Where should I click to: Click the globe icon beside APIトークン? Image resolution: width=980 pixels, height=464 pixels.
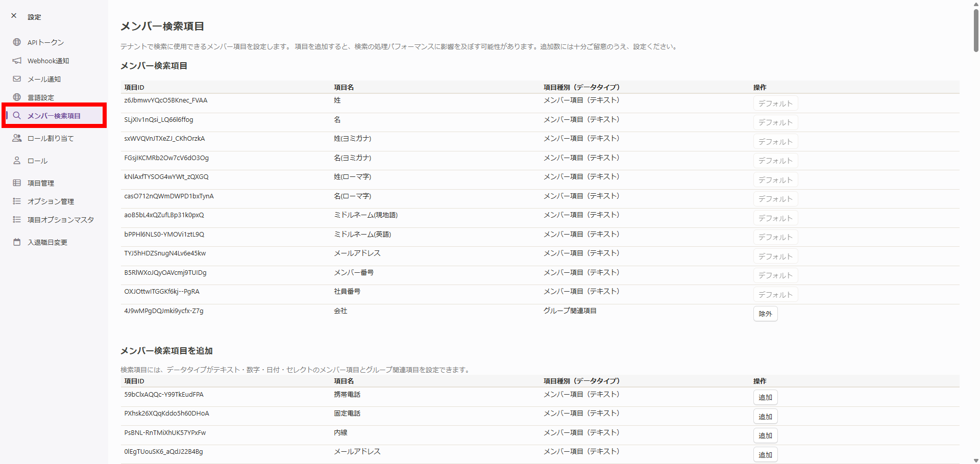17,42
